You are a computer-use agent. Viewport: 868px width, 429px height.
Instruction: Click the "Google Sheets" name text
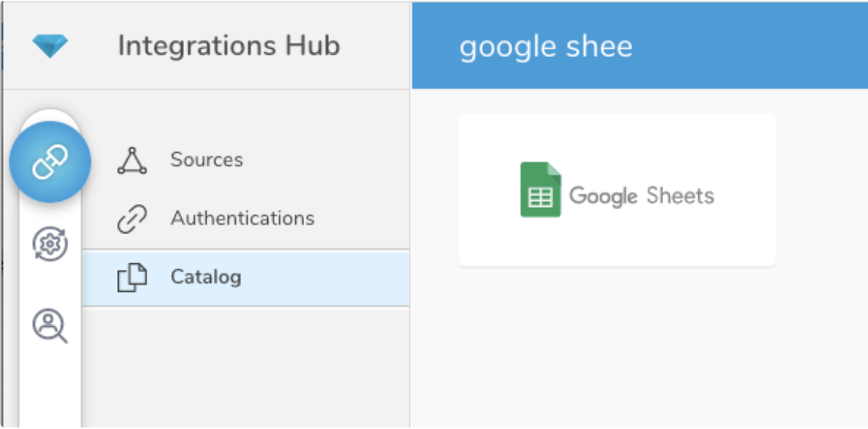(641, 196)
